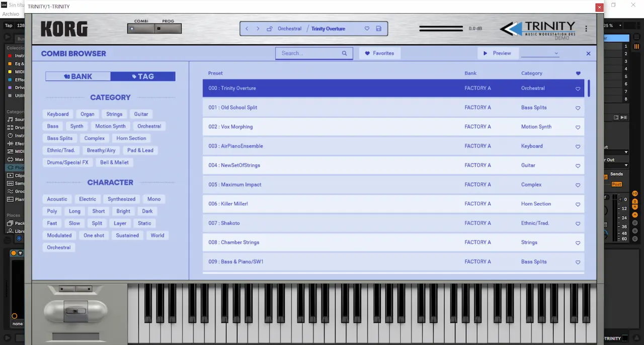
Task: Favorite the 007 : Shakoto heart
Action: [578, 224]
